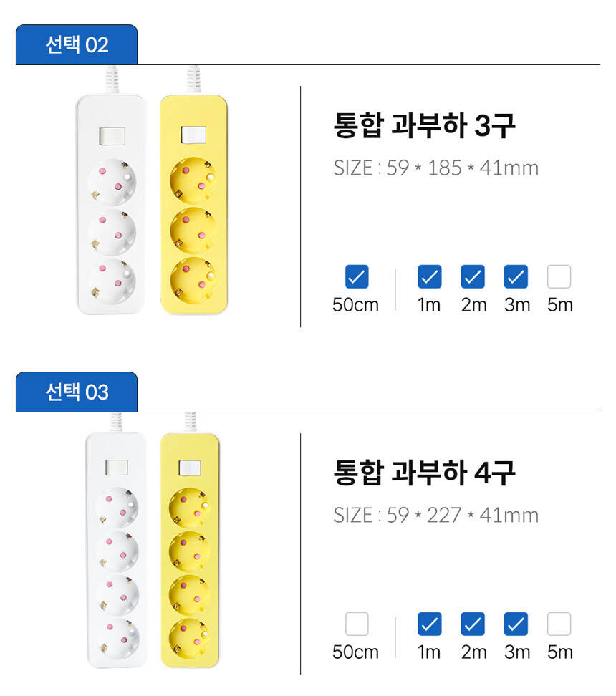This screenshot has height=696, width=616.
Task: Click the yellow 3-outlet power strip image
Action: 193,208
